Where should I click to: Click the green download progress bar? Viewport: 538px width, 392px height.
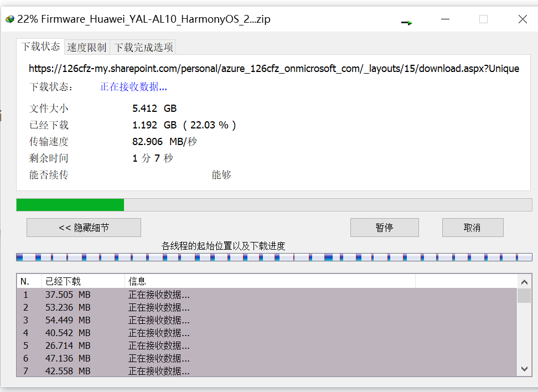pyautogui.click(x=274, y=205)
